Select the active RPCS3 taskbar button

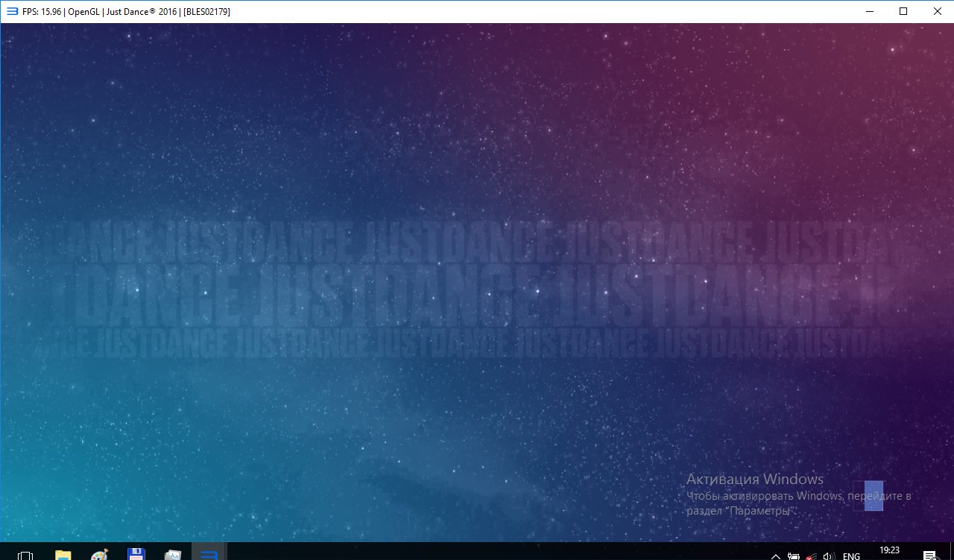[209, 555]
